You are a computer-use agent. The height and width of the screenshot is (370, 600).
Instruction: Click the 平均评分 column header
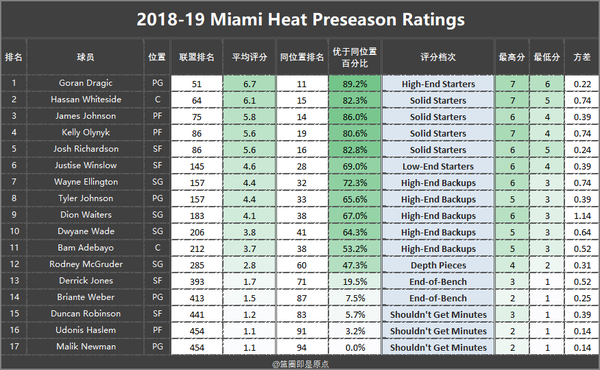(249, 57)
